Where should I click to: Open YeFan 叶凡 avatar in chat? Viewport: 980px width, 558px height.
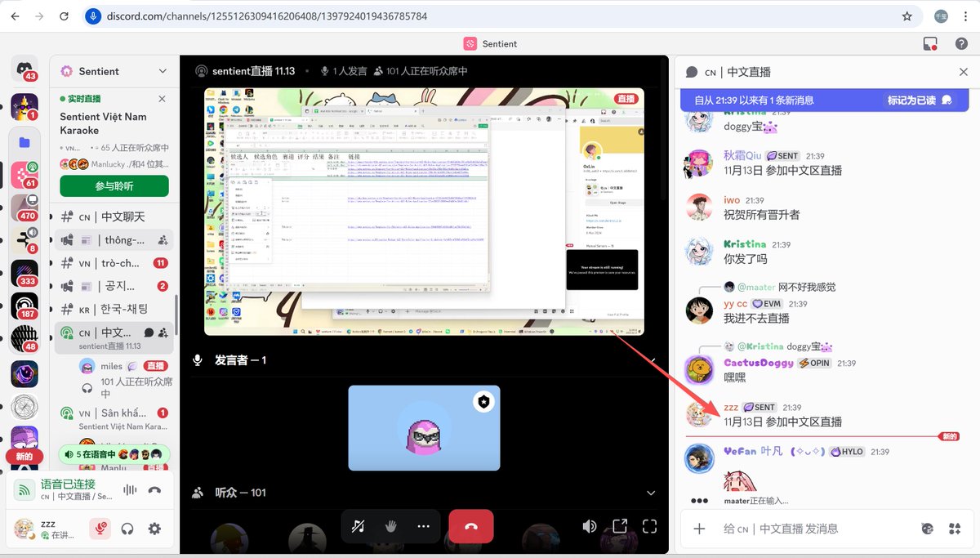(x=699, y=459)
